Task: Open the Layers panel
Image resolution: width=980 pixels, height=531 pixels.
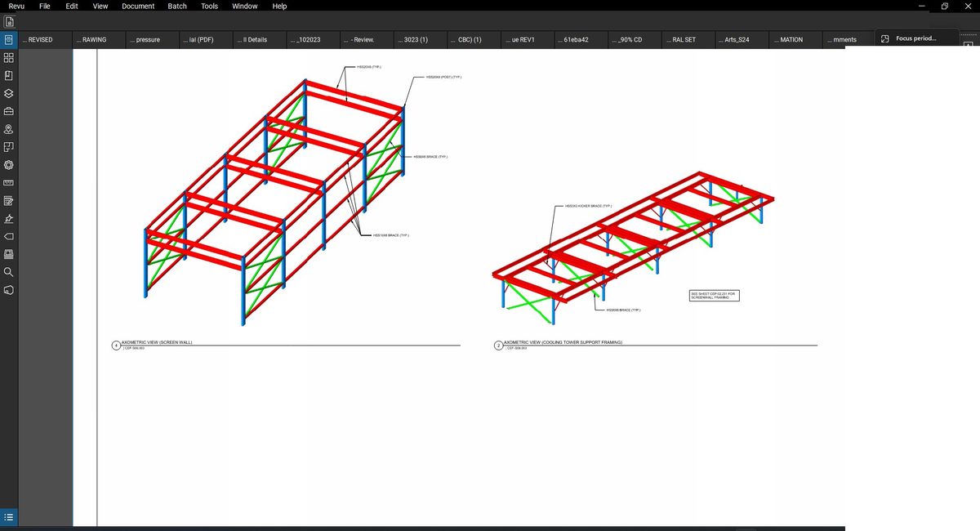Action: tap(9, 92)
